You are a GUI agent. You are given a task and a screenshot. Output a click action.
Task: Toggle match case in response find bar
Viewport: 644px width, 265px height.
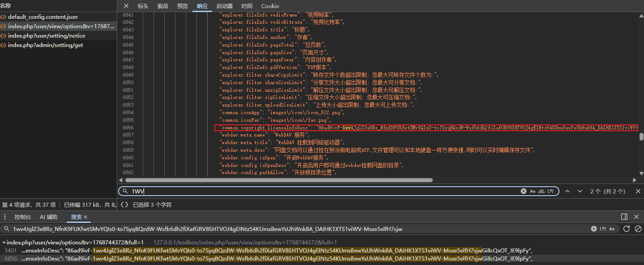pyautogui.click(x=533, y=191)
